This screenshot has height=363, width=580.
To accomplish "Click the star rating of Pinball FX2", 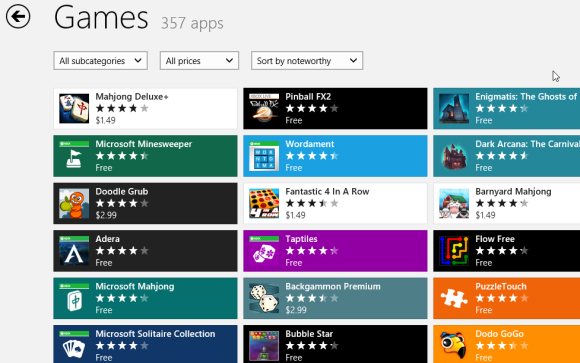I will [312, 108].
